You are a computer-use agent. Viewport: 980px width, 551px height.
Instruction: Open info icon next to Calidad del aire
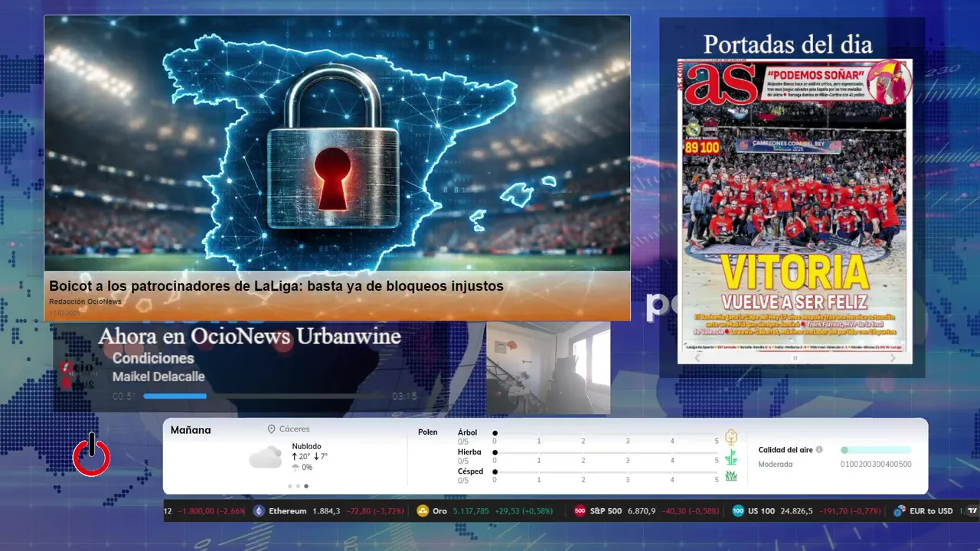click(819, 450)
